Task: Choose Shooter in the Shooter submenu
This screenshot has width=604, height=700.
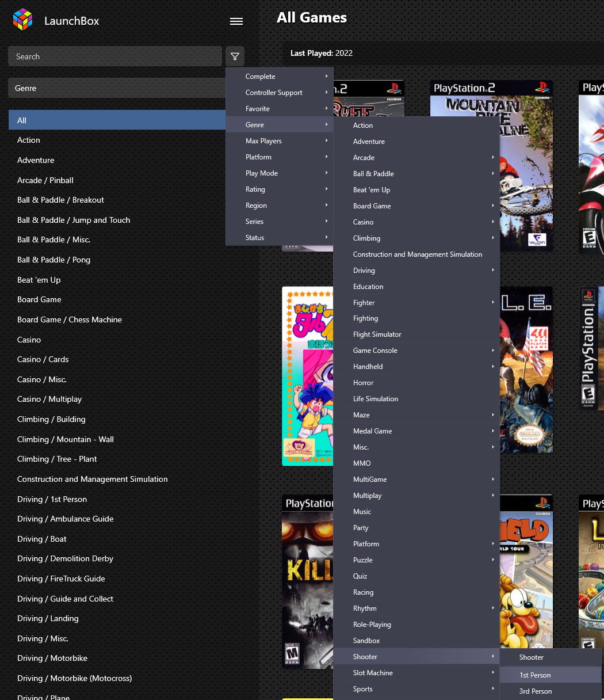Action: 551,657
